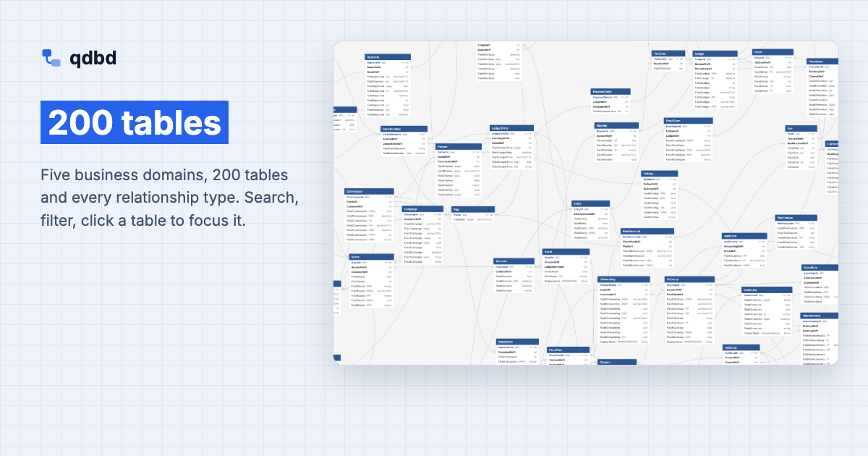Viewport: 868px width, 456px height.
Task: Focus the Approval table header
Action: [x=388, y=56]
